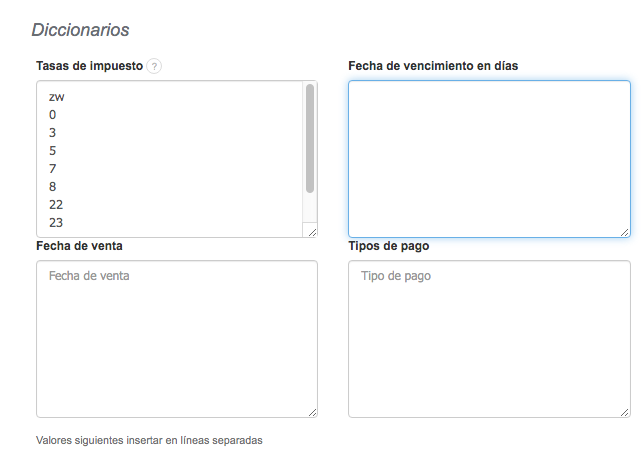Click the '8' tax rate line
Image resolution: width=644 pixels, height=459 pixels.
tap(53, 187)
